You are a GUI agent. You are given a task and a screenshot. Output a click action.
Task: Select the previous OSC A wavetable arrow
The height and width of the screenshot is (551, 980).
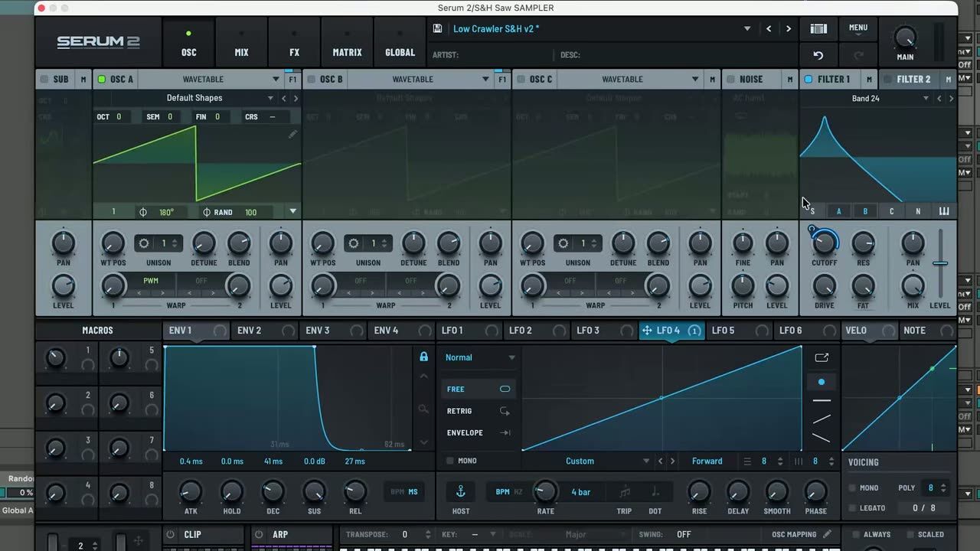(284, 98)
